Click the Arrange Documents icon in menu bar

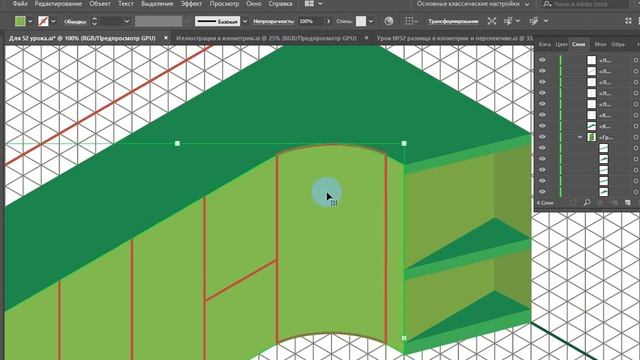click(309, 4)
